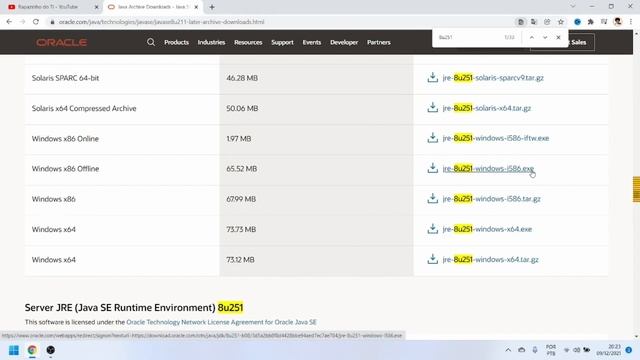This screenshot has height=360, width=640.
Task: Click the find bar search field
Action: point(469,37)
